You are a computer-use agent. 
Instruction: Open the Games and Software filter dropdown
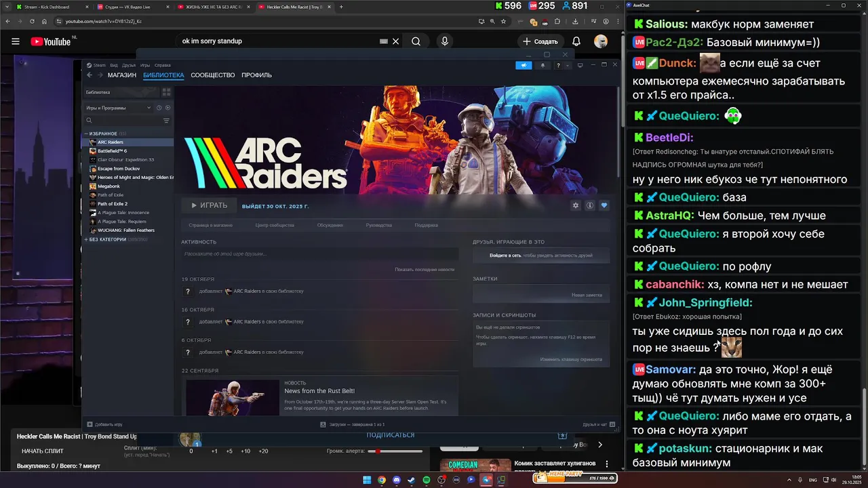click(x=119, y=108)
